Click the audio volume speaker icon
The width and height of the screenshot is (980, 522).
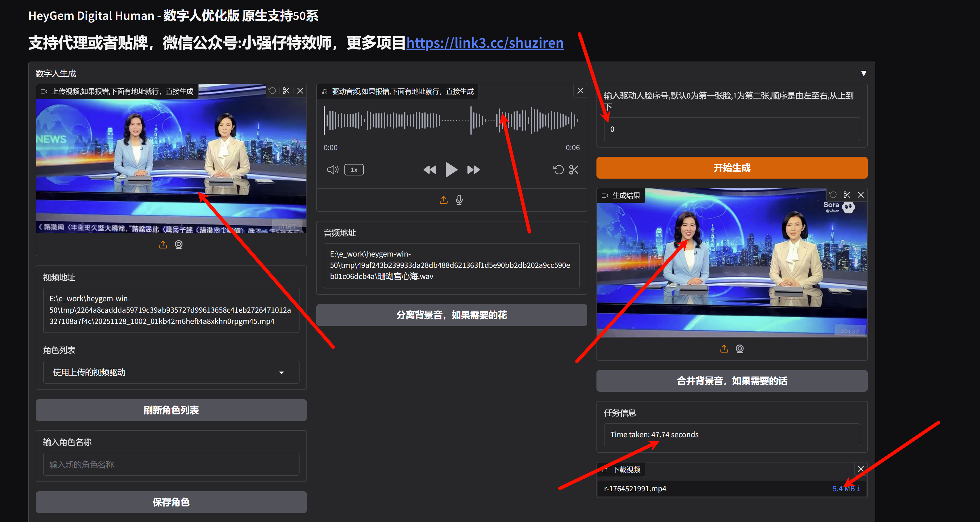(x=333, y=170)
